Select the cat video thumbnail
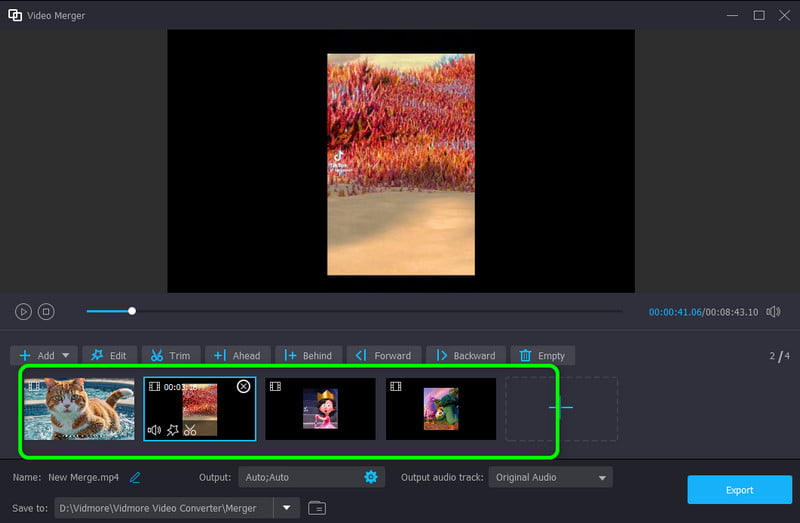This screenshot has width=800, height=523. click(x=79, y=409)
